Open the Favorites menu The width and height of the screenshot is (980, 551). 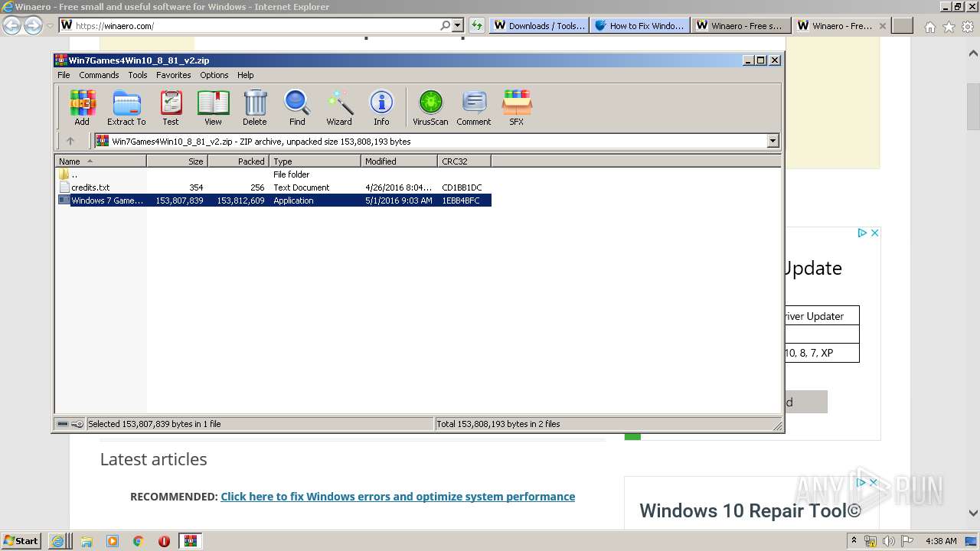tap(174, 75)
